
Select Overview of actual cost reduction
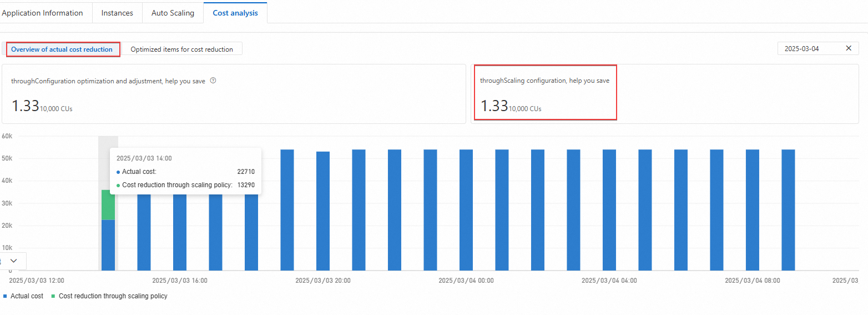(x=63, y=49)
